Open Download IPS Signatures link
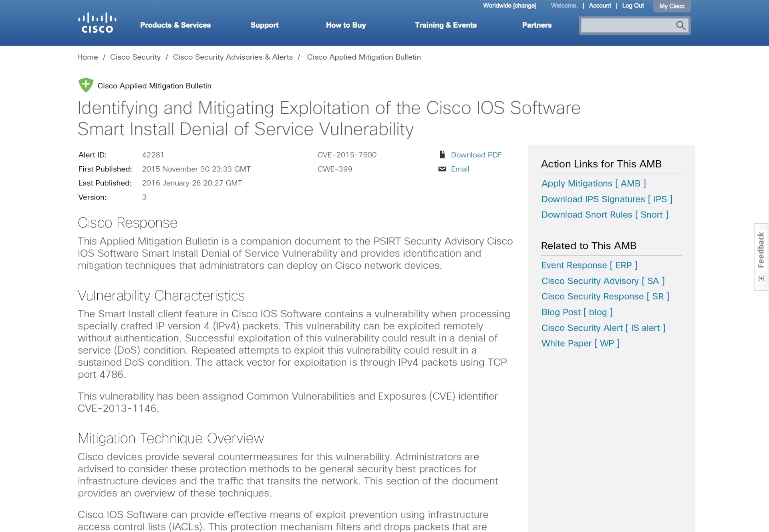This screenshot has height=532, width=769. point(607,199)
